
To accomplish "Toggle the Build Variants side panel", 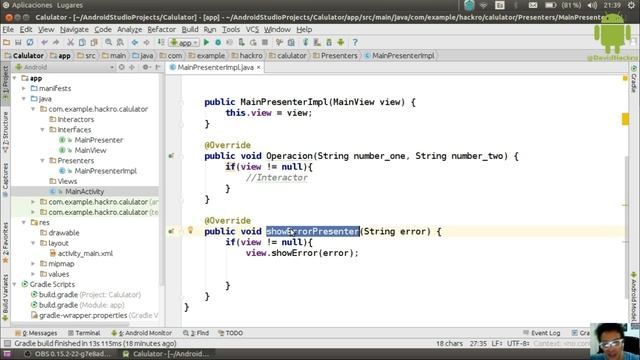I will coord(5,297).
